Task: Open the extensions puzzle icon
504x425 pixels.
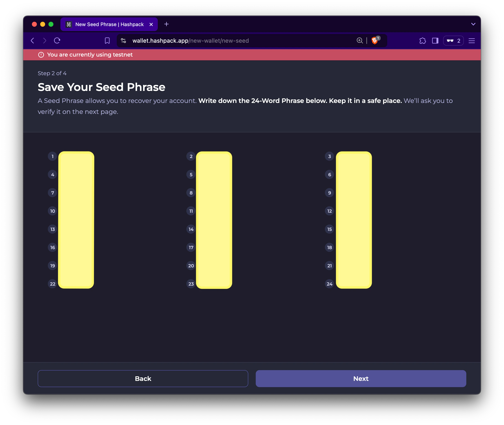Action: [x=423, y=40]
